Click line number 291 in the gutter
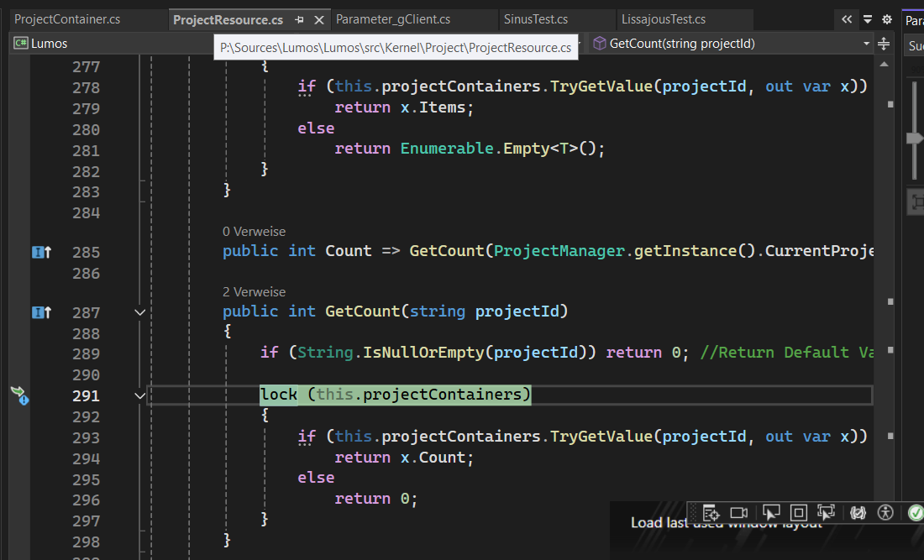924x560 pixels. pos(86,395)
